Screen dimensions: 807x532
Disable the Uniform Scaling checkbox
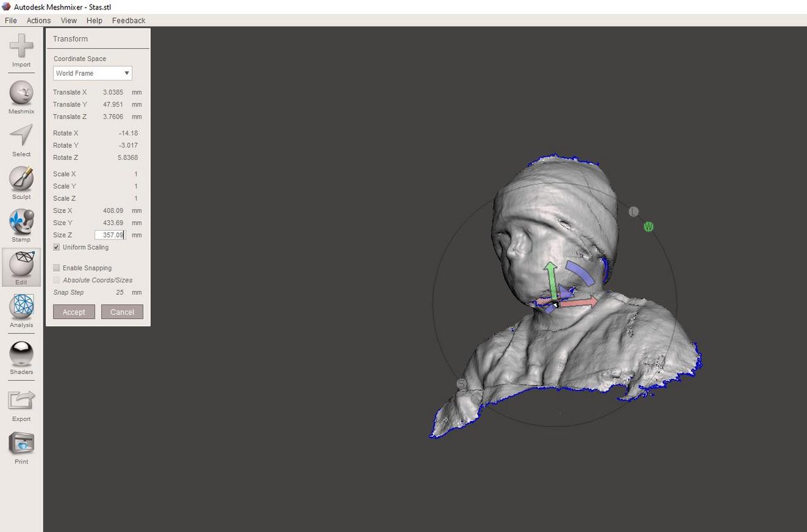tap(57, 248)
